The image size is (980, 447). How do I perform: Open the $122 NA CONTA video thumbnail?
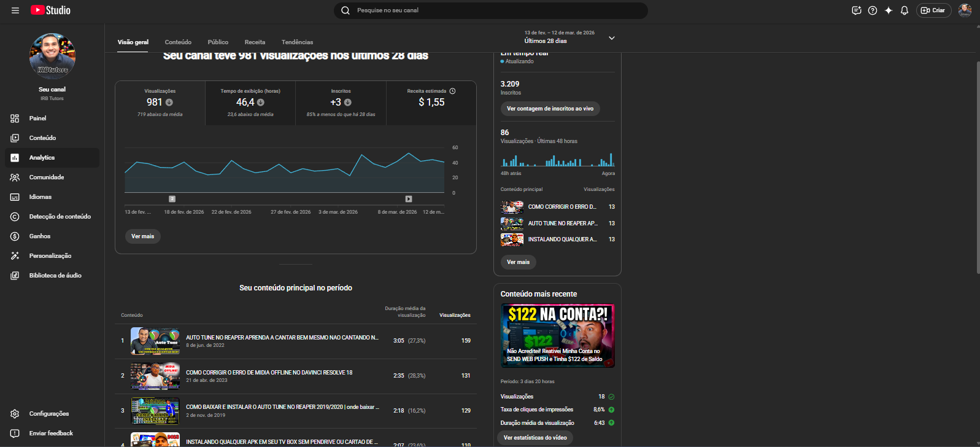point(557,336)
